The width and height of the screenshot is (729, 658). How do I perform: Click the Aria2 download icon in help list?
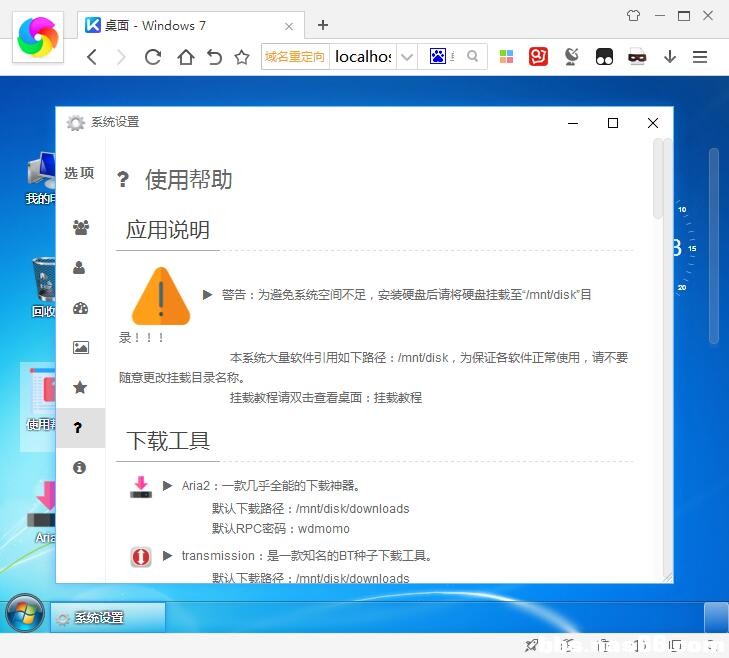141,487
